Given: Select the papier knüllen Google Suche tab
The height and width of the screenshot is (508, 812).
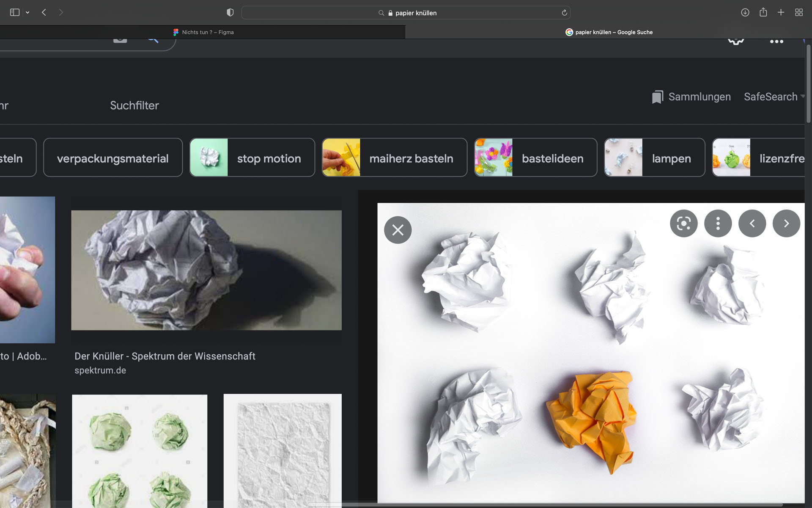Looking at the screenshot, I should (x=609, y=32).
